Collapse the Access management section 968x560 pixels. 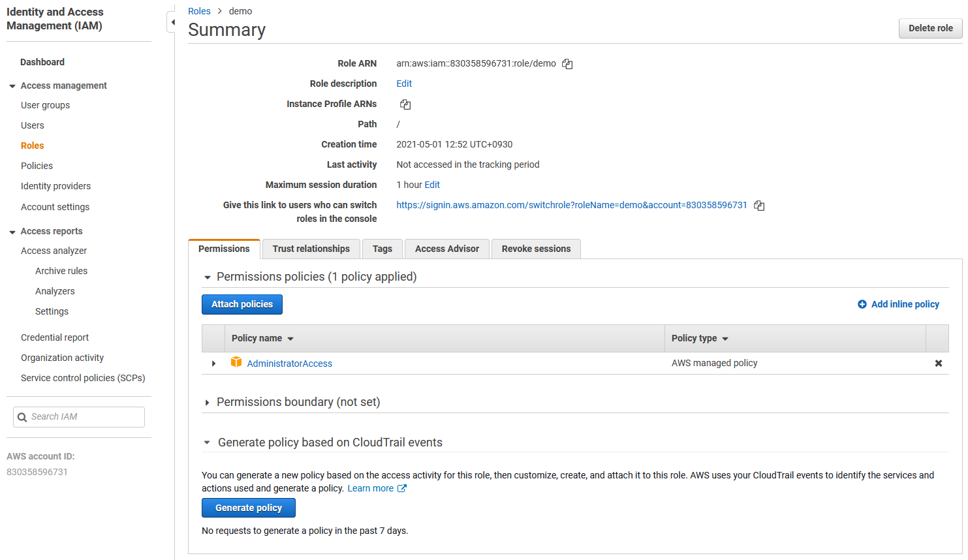click(12, 86)
